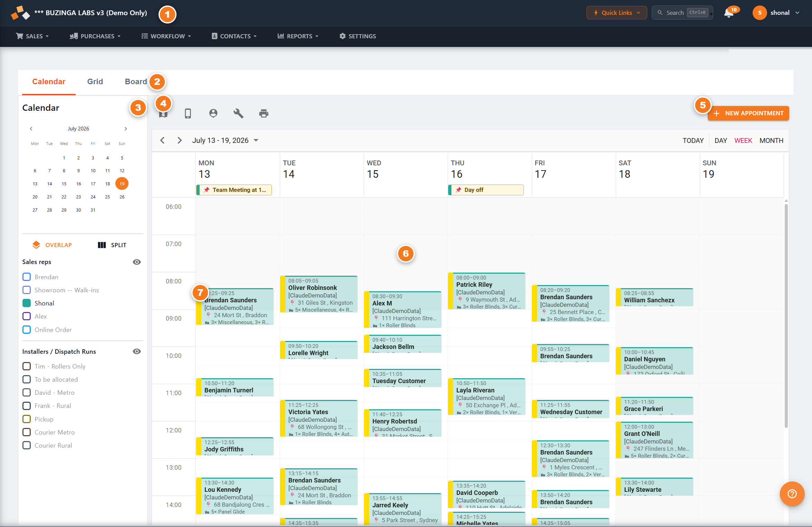
Task: Open the help question-mark button
Action: click(x=792, y=494)
